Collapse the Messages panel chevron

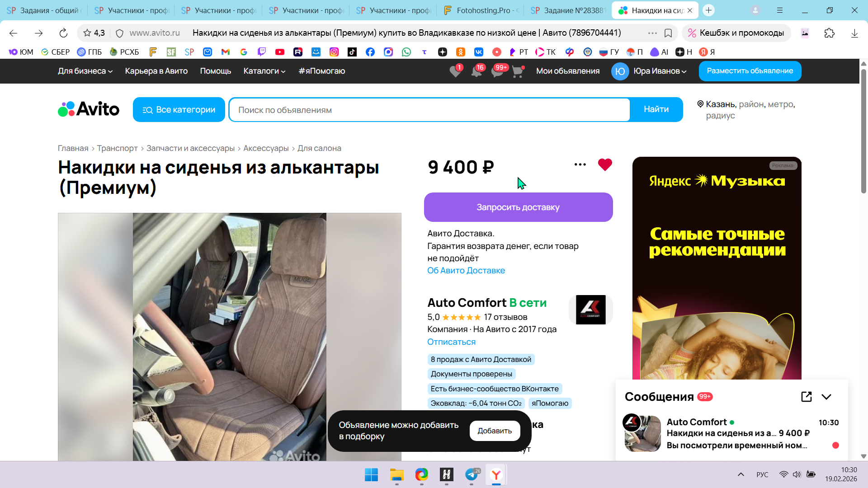826,397
